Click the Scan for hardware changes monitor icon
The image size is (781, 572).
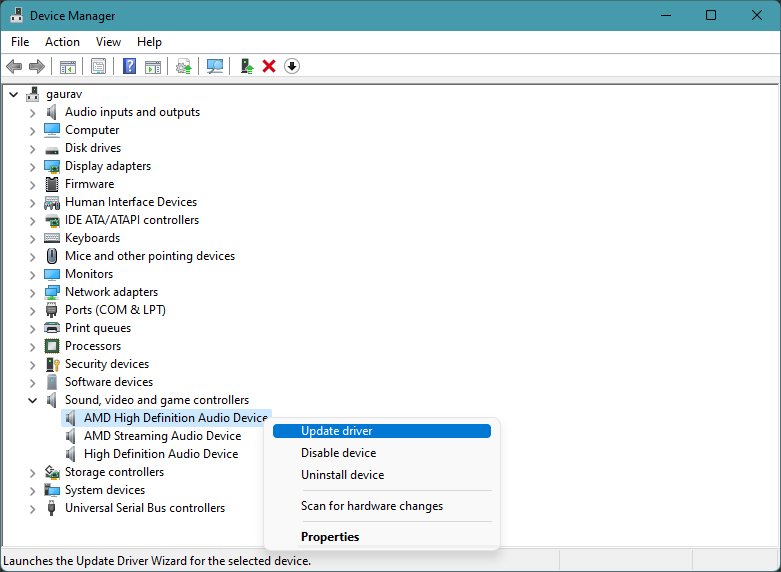(x=215, y=66)
